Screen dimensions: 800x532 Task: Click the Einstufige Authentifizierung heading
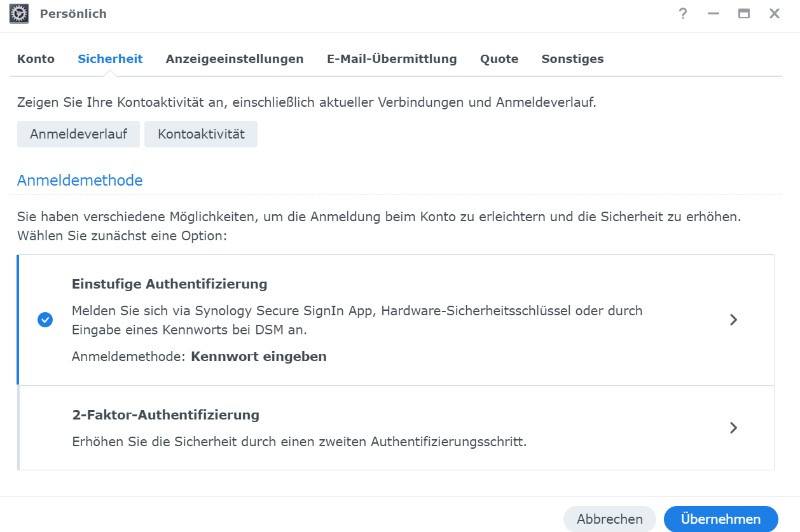169,284
